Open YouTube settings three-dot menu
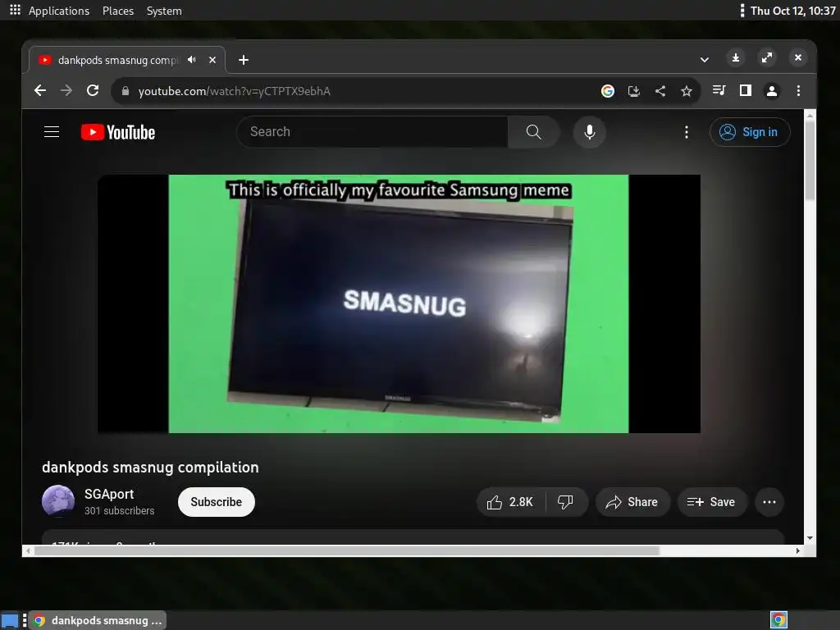The image size is (840, 630). pyautogui.click(x=687, y=132)
